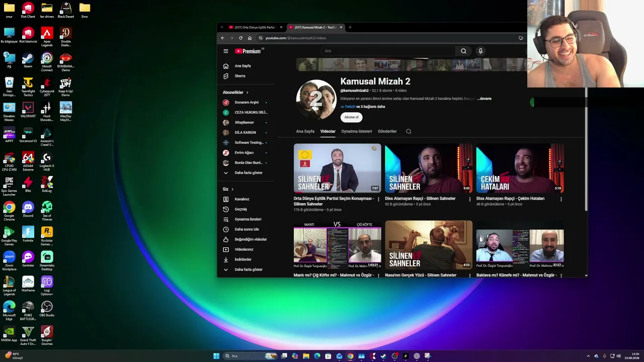Subscribe with the Abone ol button

click(351, 117)
